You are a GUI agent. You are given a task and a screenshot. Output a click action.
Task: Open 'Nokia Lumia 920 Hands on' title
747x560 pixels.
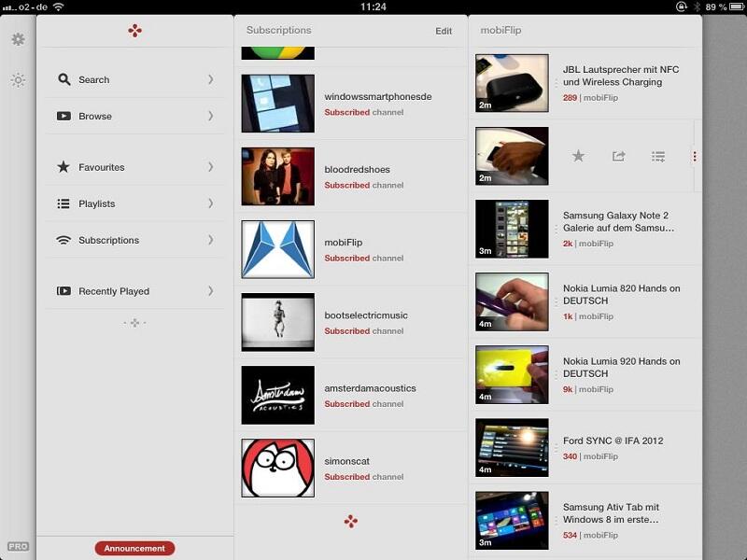[x=621, y=367]
